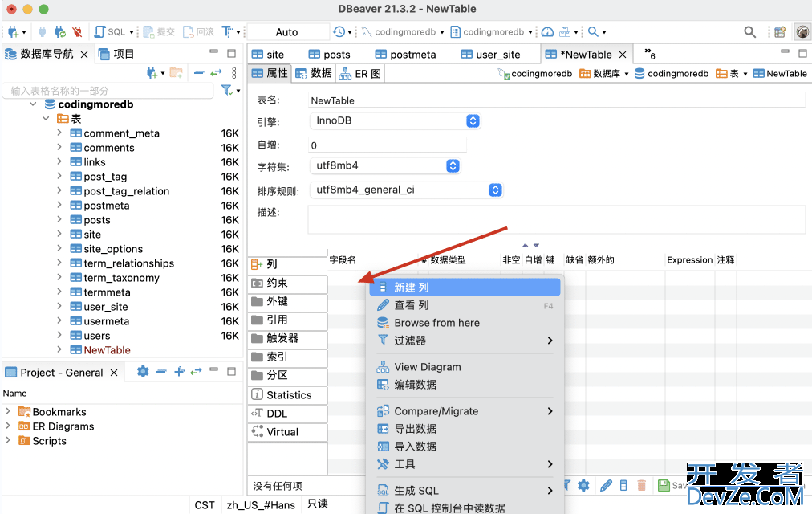Click the new folder icon in navigator
Screen dimensions: 812x514
pyautogui.click(x=176, y=73)
